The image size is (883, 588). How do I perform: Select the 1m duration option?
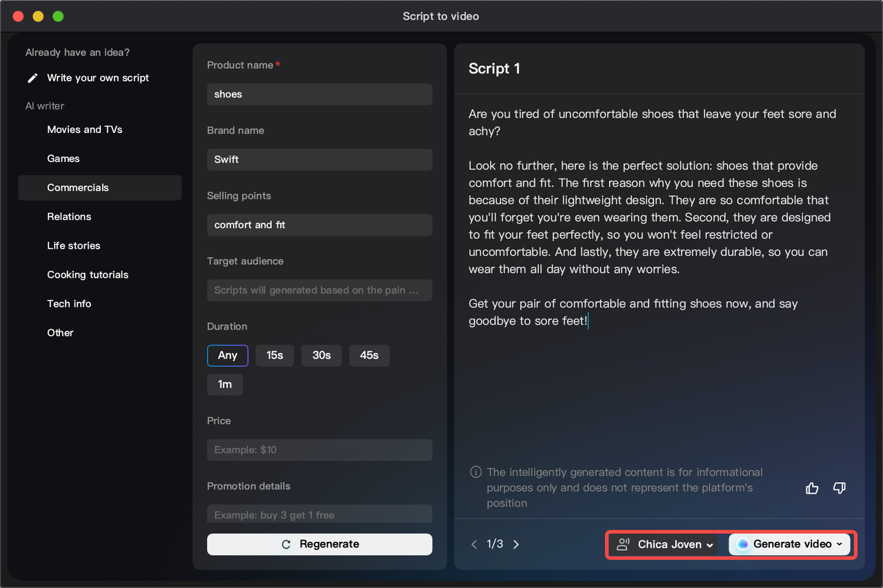pos(225,384)
